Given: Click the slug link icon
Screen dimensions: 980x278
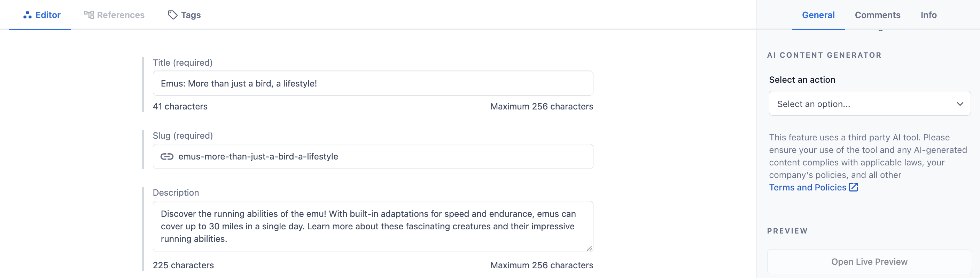Looking at the screenshot, I should pyautogui.click(x=166, y=156).
